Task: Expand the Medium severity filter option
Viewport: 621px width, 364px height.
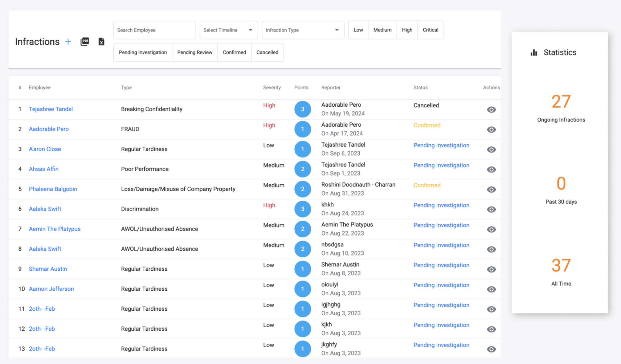Action: (x=382, y=30)
